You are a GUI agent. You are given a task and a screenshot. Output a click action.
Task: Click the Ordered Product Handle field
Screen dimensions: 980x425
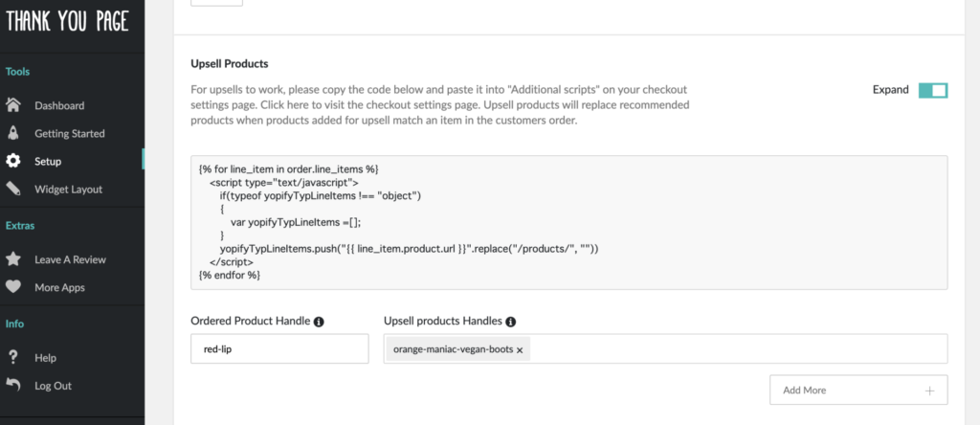tap(279, 348)
